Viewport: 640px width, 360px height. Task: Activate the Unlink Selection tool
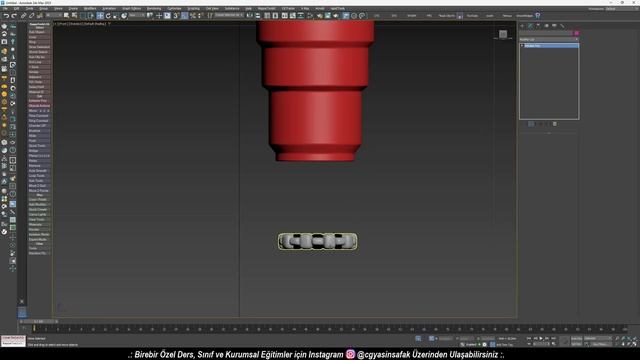coord(31,16)
